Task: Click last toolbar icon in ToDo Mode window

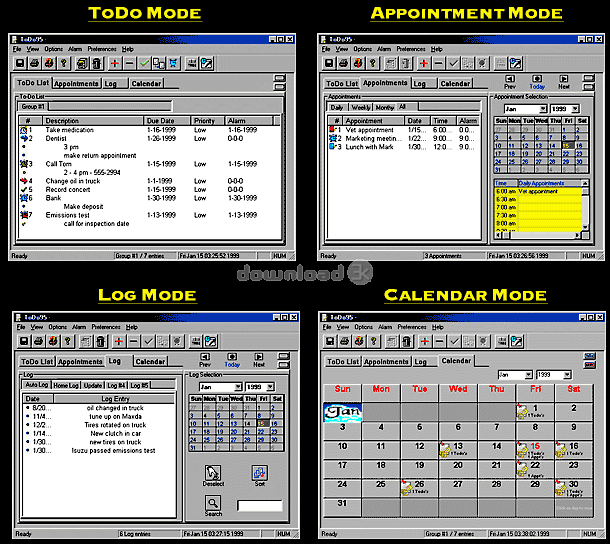Action: click(x=207, y=63)
